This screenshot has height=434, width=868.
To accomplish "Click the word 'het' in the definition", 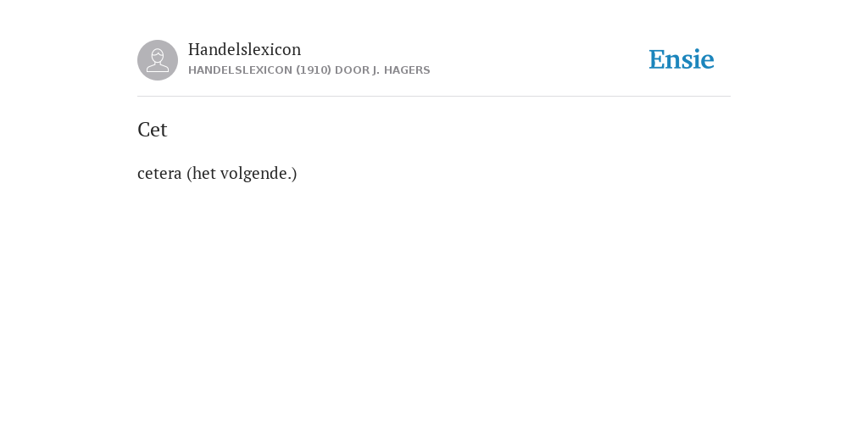I will tap(203, 173).
